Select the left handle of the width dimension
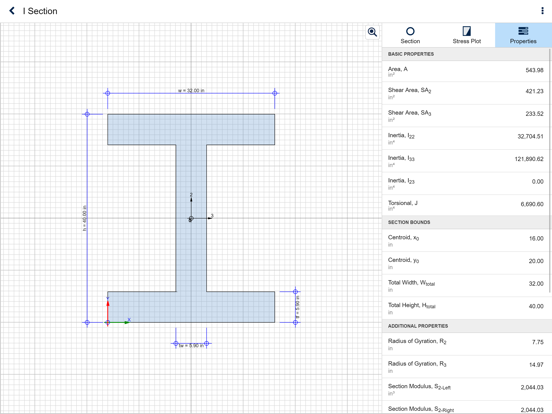The width and height of the screenshot is (552, 414). [x=108, y=93]
